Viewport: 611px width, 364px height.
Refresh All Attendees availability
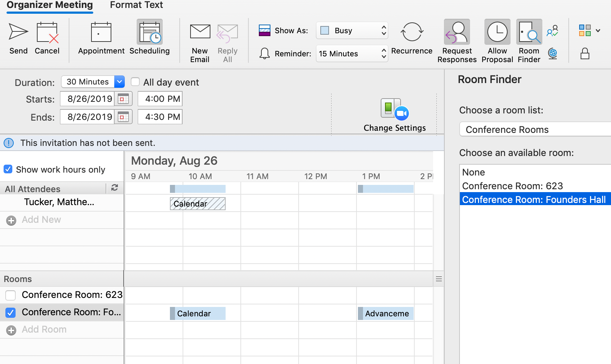(115, 187)
